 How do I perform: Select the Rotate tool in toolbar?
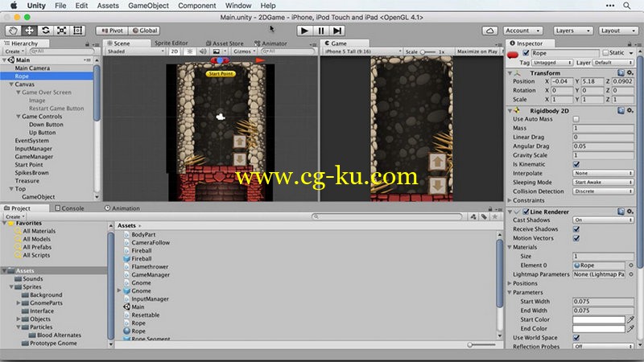[x=45, y=31]
